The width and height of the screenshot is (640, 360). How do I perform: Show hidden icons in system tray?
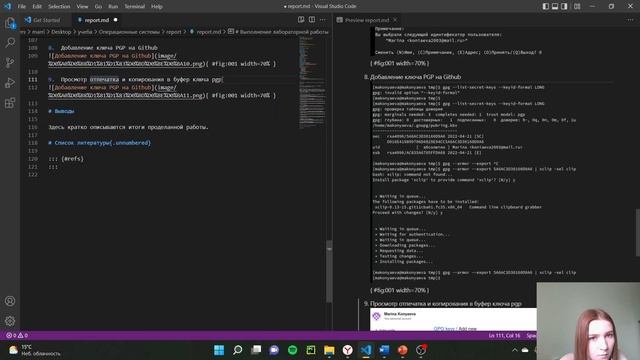(x=515, y=350)
